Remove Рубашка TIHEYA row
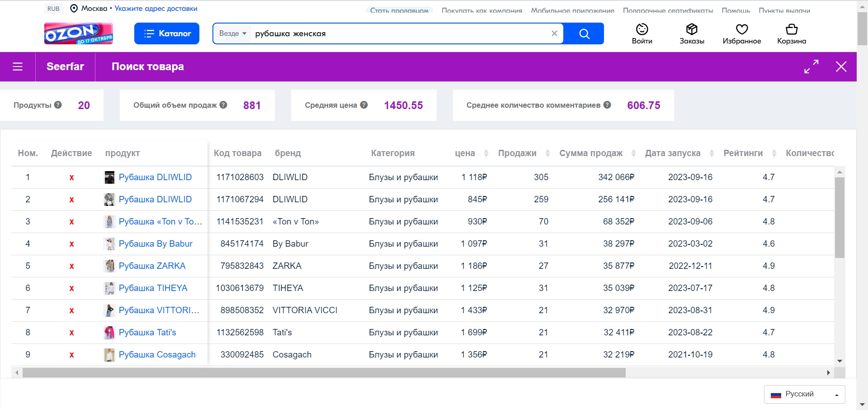 point(71,288)
